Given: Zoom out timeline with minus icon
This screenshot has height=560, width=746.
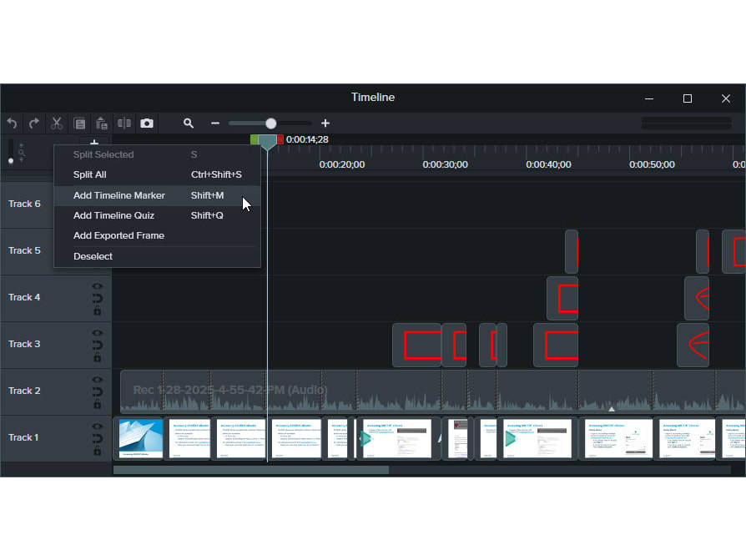Looking at the screenshot, I should pos(215,124).
